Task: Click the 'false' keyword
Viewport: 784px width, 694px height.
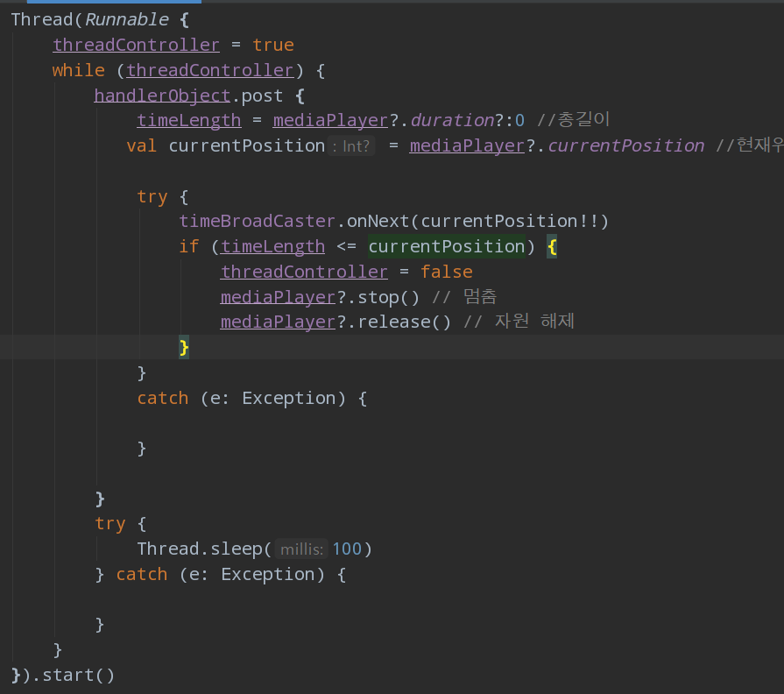Action: (447, 272)
